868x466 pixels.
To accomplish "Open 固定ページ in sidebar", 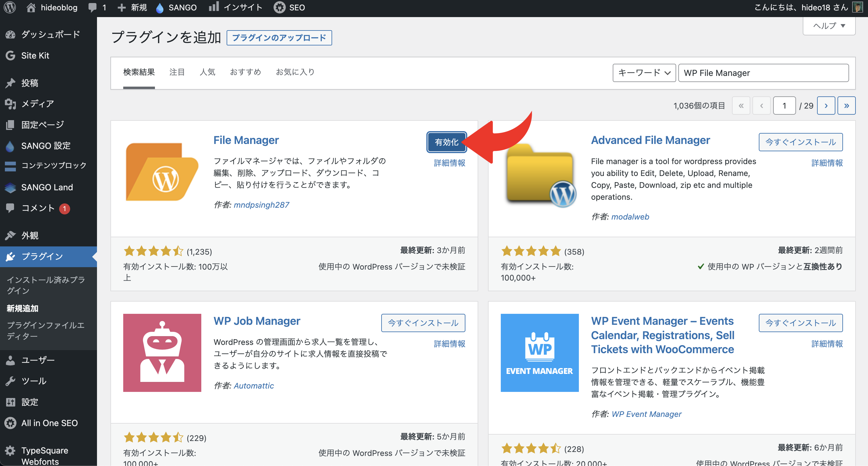I will 48,125.
